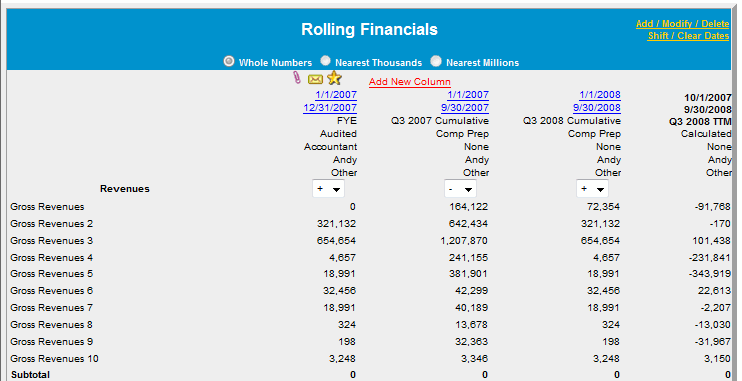Screen dimensions: 742x381
Task: Open the Shift / Clear Dates link
Action: (689, 36)
